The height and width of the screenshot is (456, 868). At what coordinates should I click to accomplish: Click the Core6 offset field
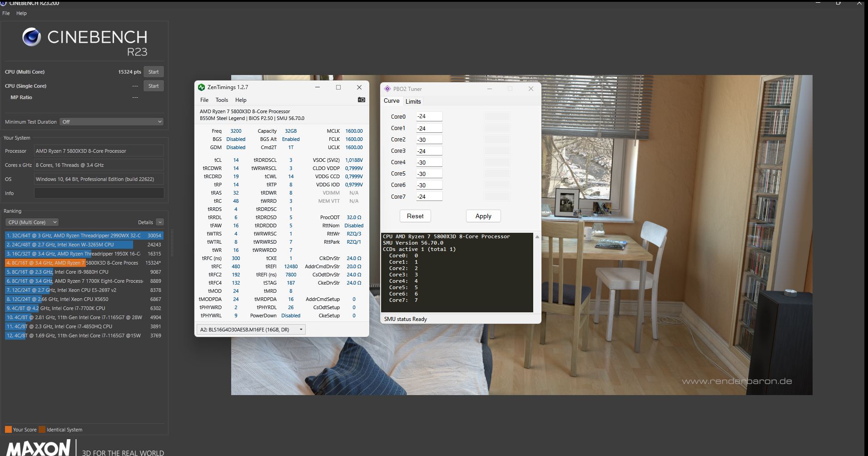(429, 185)
